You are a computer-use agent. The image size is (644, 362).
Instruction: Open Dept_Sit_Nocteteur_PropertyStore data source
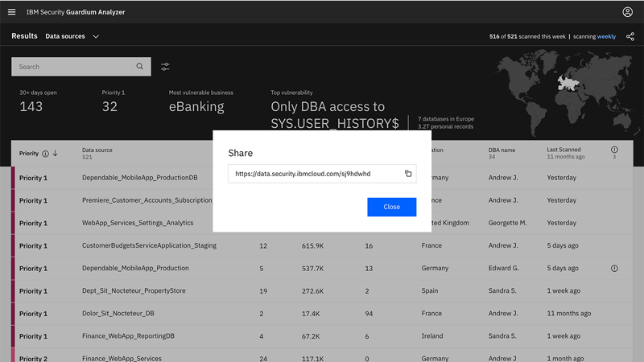point(134,290)
